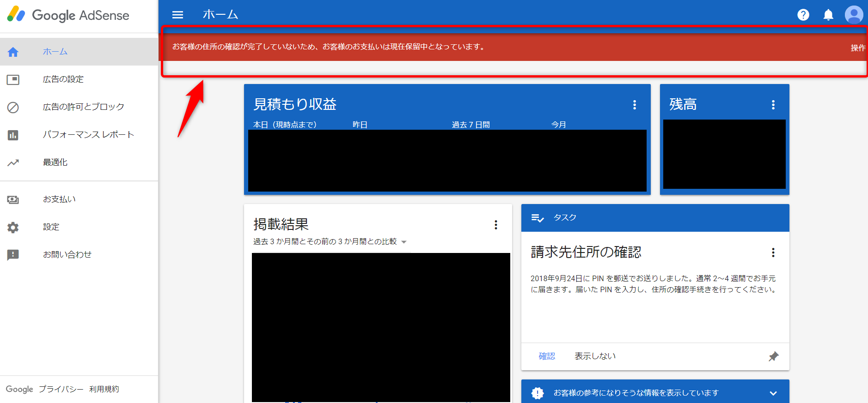Click the task list icon beside タスク
This screenshot has width=868, height=403.
[x=538, y=218]
